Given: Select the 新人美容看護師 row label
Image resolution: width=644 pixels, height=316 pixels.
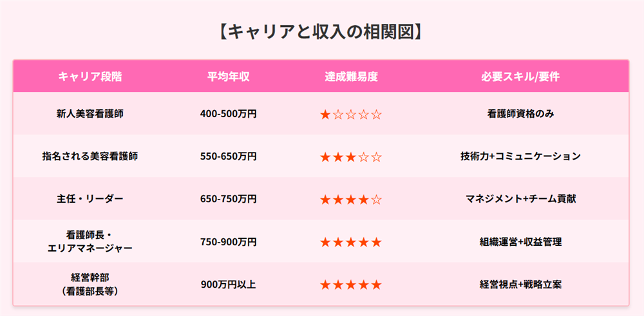Looking at the screenshot, I should coord(90,114).
